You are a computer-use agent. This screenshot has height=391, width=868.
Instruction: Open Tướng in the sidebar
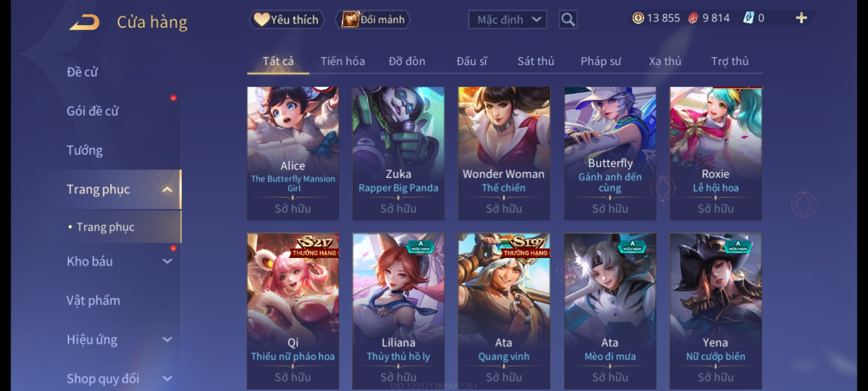coord(85,150)
